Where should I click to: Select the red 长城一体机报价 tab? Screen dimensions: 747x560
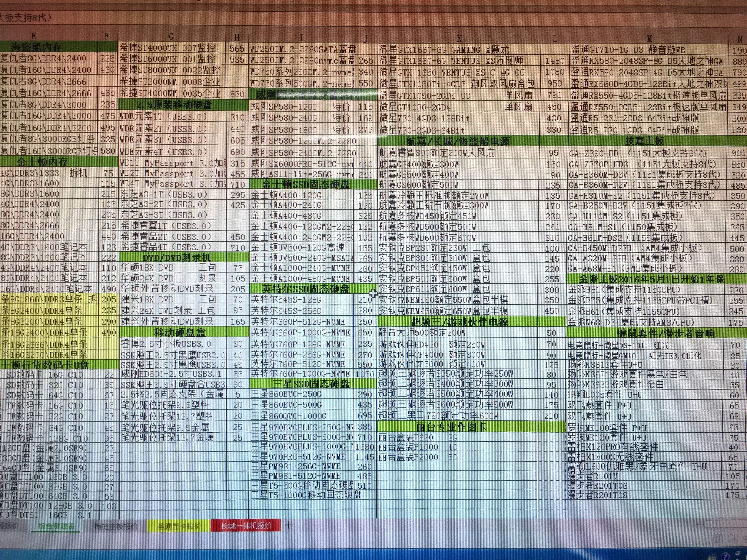coord(245,526)
